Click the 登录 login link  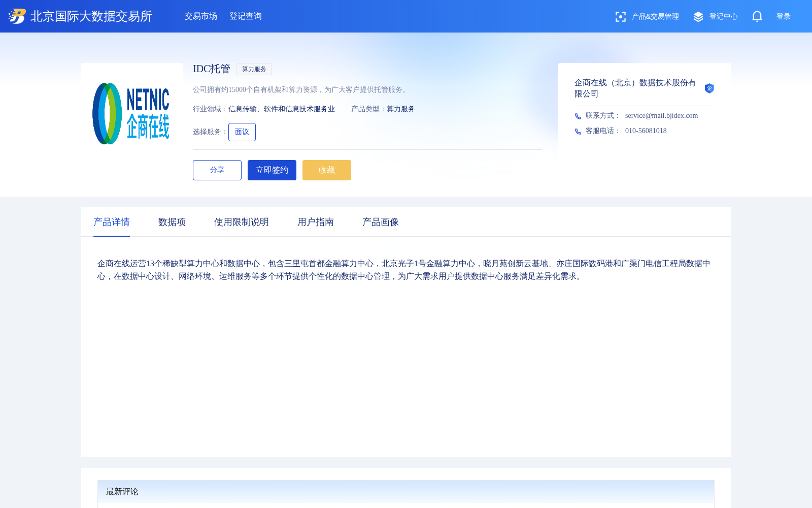784,17
